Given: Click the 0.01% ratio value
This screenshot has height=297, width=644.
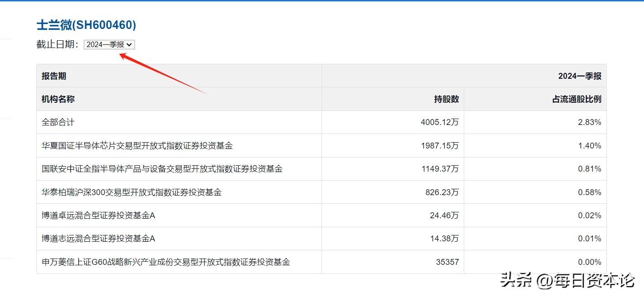Looking at the screenshot, I should (x=590, y=239).
